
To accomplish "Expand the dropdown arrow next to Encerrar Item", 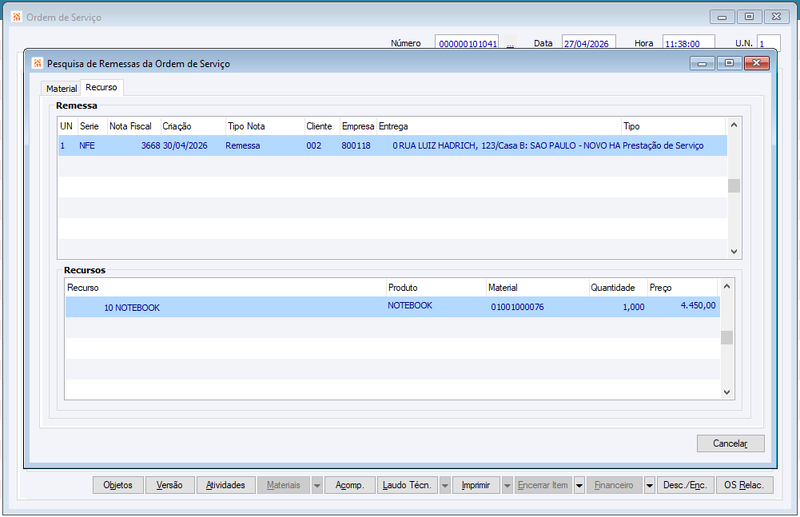I will click(579, 485).
